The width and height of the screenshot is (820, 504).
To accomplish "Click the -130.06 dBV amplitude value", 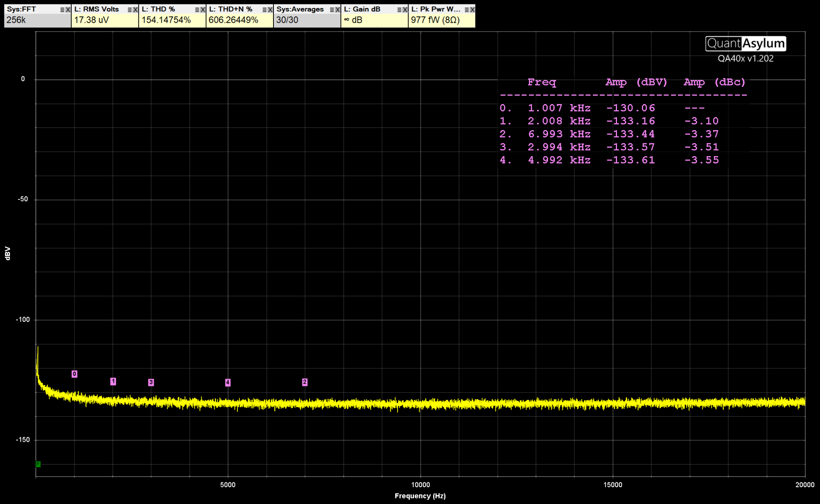I will tap(631, 108).
